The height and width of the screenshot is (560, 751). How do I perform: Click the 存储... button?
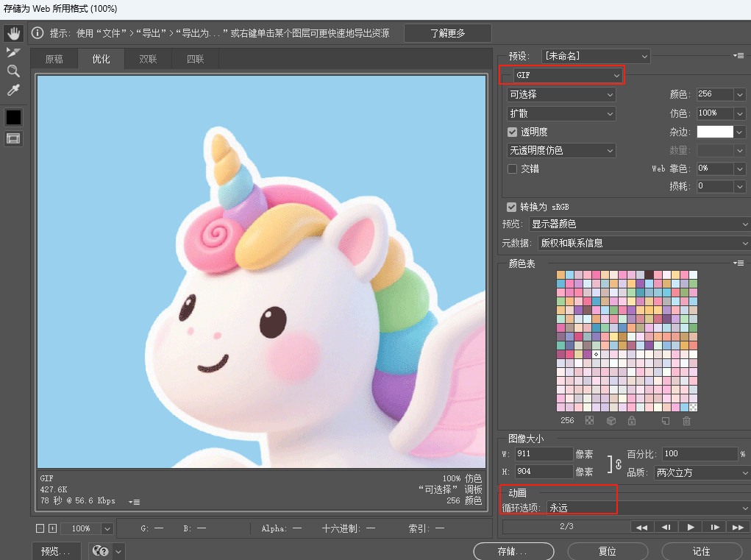point(513,551)
